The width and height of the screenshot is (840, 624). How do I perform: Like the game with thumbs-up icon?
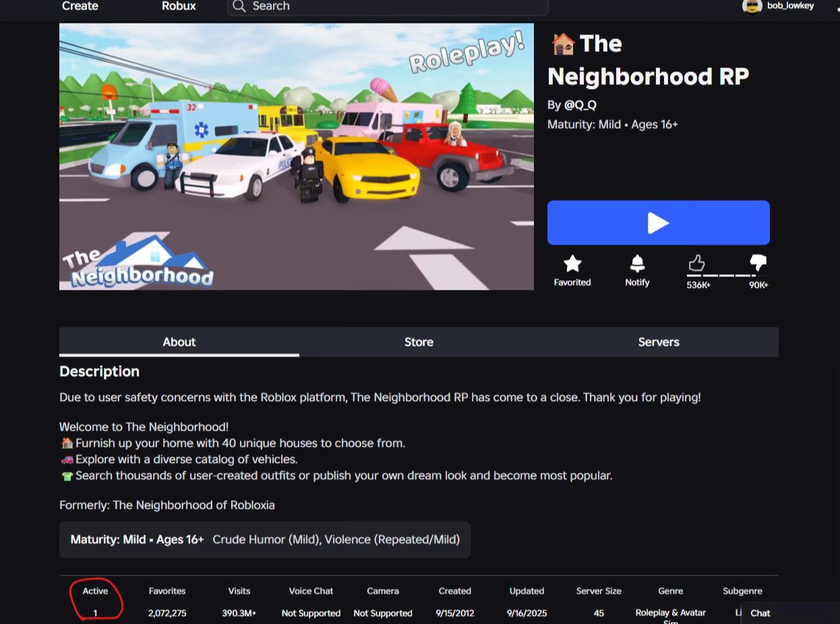(x=696, y=263)
